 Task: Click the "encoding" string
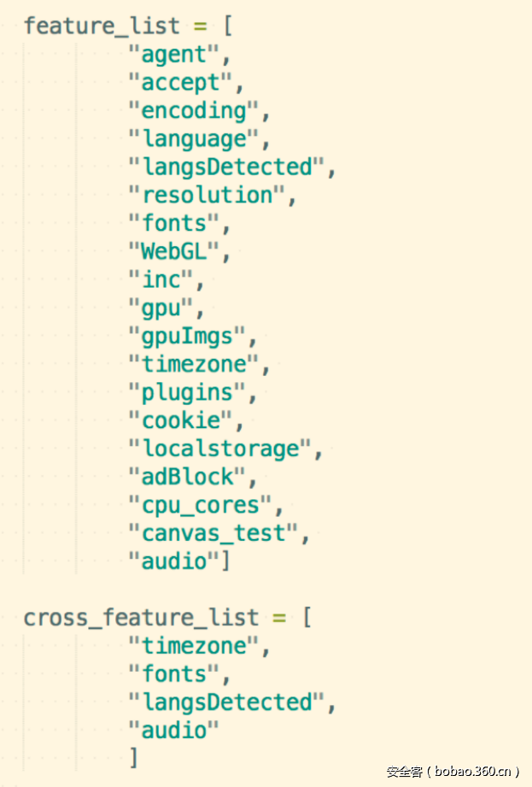point(193,110)
